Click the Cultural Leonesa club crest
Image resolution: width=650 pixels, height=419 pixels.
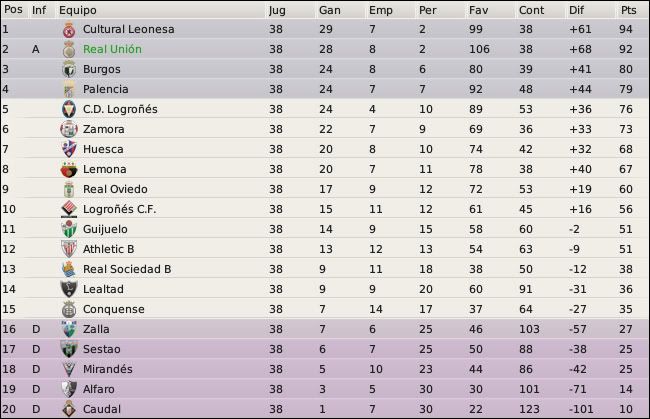coord(69,30)
